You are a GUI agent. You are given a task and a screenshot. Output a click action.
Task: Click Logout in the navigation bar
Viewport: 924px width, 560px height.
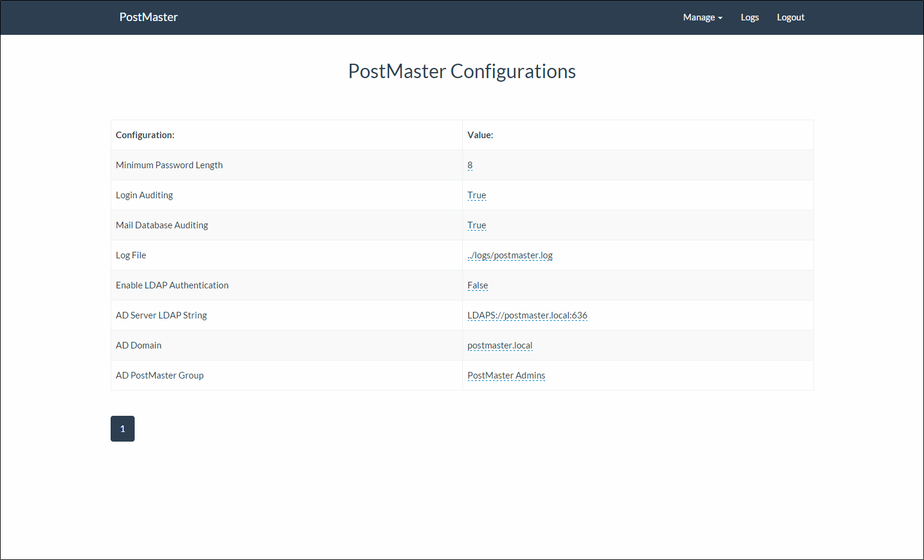790,17
